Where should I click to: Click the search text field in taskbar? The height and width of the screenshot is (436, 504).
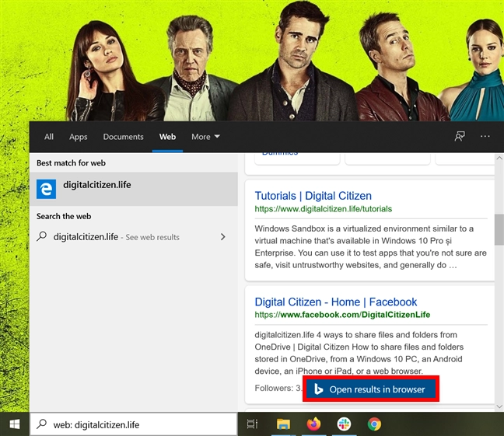point(134,424)
